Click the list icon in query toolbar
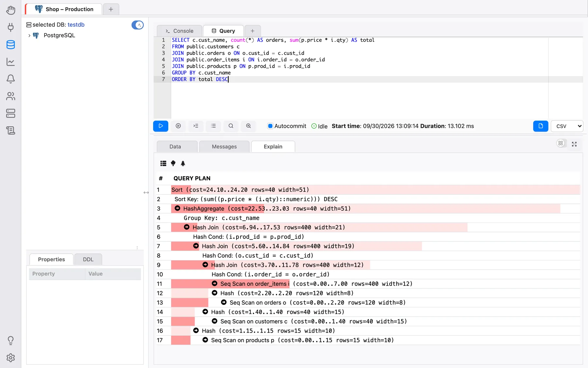Screen dimensions: 588x368 [x=213, y=126]
